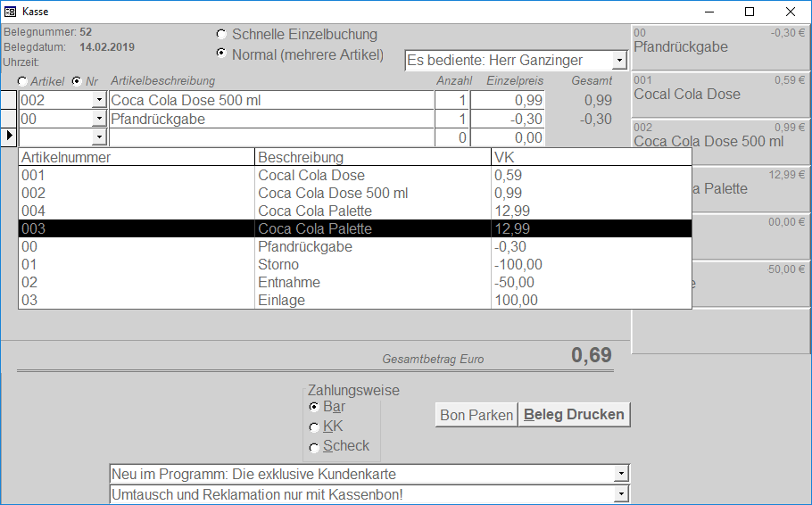Click Einzelpreis field showing -0,30

pyautogui.click(x=508, y=120)
